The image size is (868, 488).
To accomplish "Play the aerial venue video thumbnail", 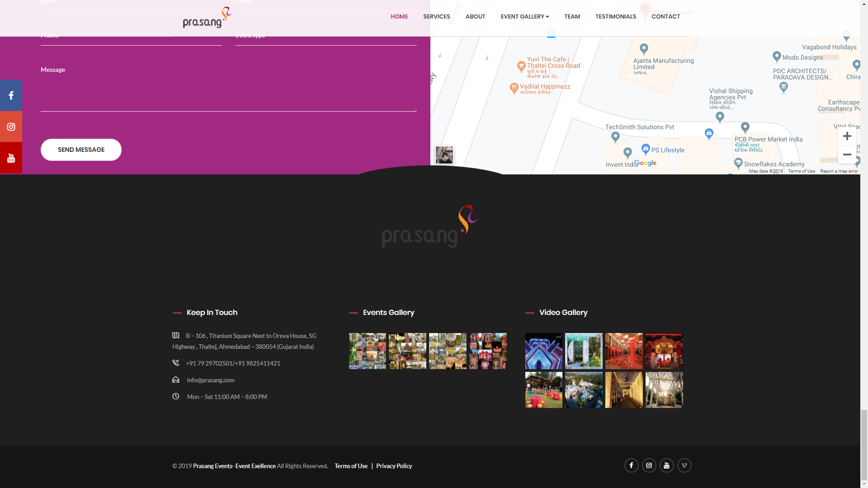I will [x=584, y=390].
